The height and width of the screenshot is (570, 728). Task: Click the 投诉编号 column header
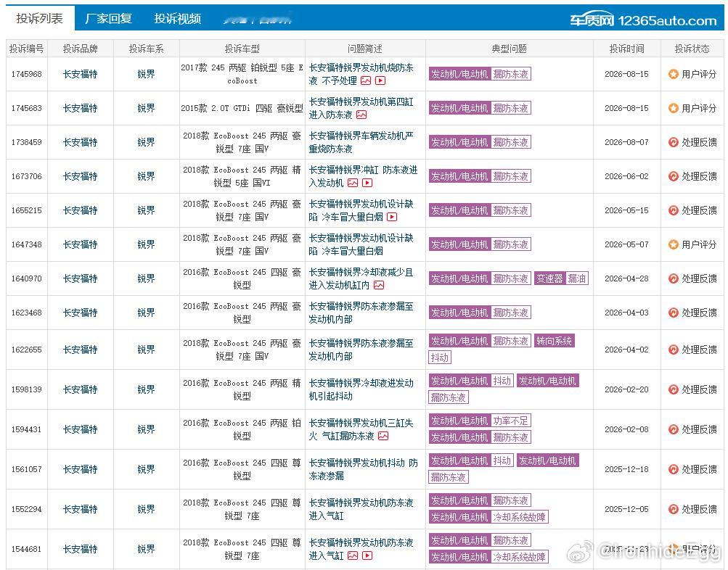click(26, 49)
